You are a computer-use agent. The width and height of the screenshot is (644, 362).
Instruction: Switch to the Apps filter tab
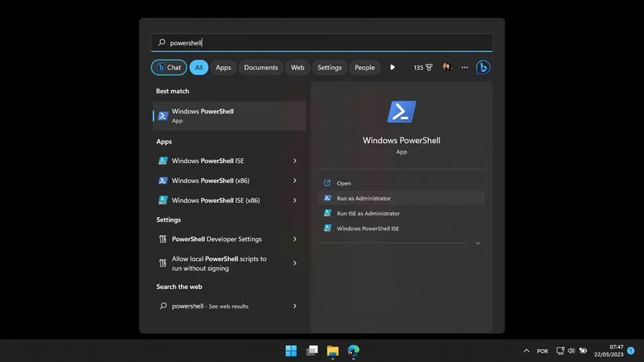click(223, 67)
